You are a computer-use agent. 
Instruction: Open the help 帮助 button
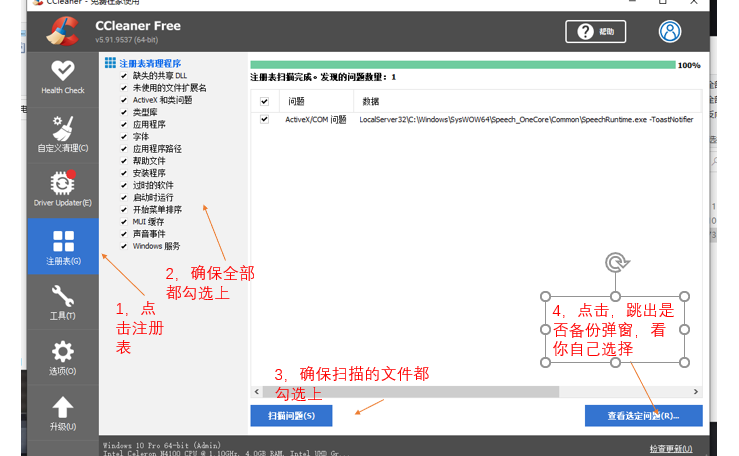click(596, 32)
